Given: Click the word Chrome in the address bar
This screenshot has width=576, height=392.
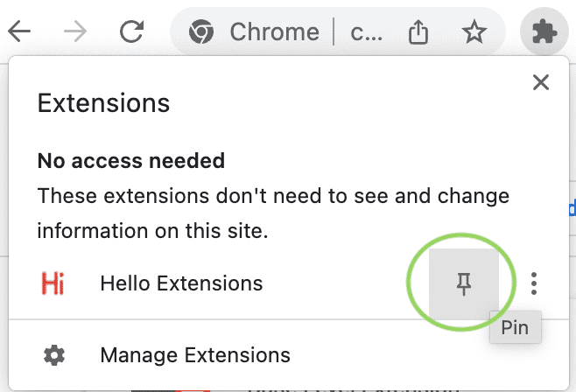Looking at the screenshot, I should coord(274,32).
